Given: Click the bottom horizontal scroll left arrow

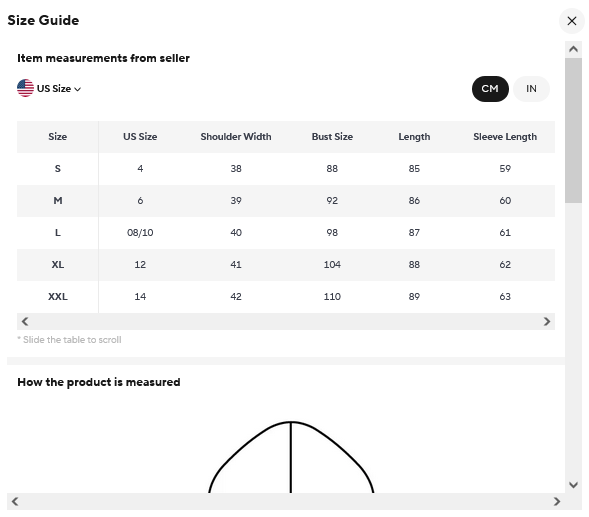Looking at the screenshot, I should (x=15, y=501).
